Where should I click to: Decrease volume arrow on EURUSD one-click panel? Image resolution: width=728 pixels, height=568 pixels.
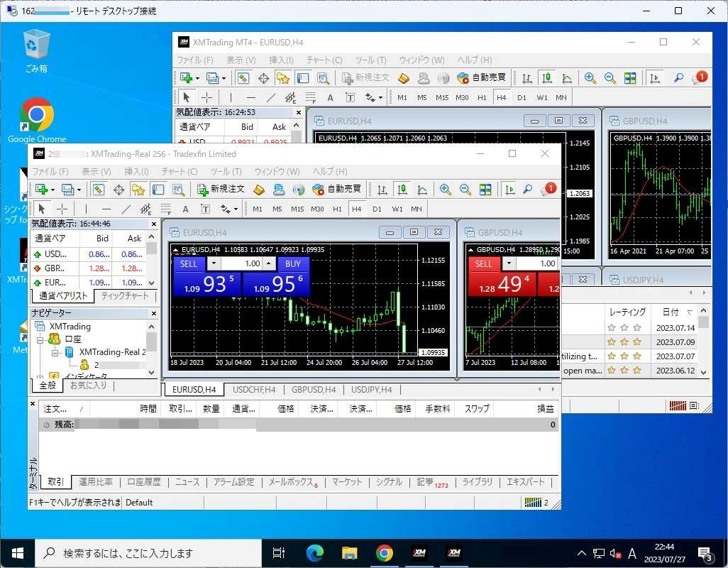pos(214,263)
